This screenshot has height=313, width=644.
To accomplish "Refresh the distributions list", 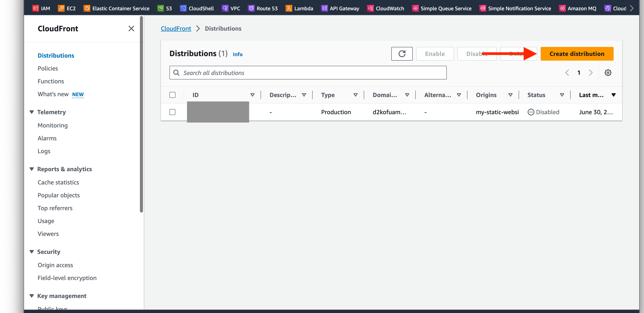I will pos(402,54).
